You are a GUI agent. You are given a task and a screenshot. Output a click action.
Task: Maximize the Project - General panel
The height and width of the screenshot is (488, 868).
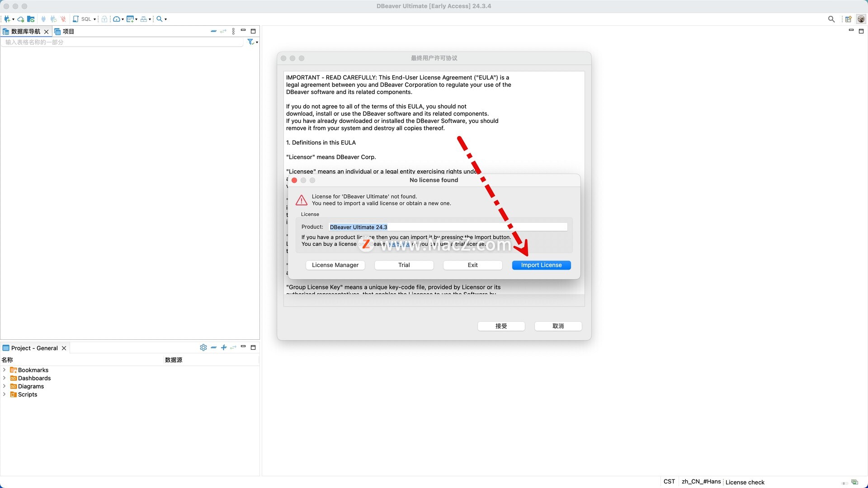(x=253, y=347)
